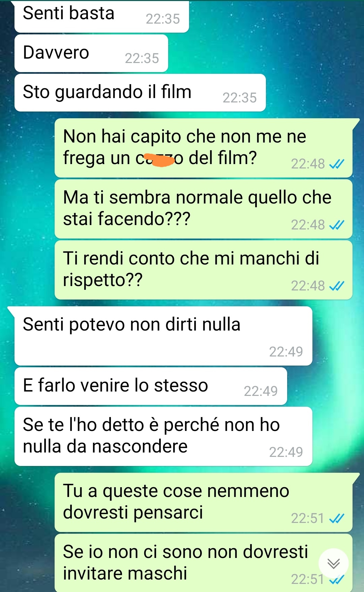
Task: Tap message "Tu a queste cose nemmeno"
Action: [204, 502]
